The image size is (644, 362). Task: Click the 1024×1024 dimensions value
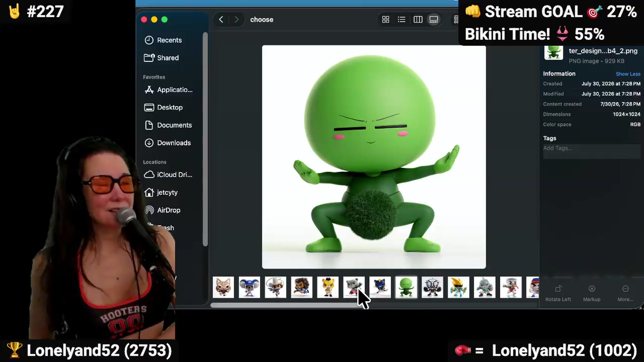click(627, 114)
